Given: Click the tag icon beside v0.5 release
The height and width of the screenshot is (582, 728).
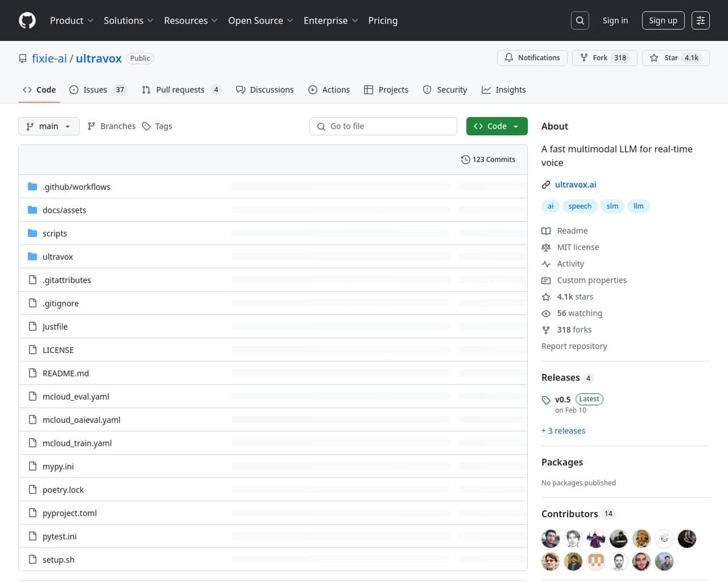Looking at the screenshot, I should (546, 399).
